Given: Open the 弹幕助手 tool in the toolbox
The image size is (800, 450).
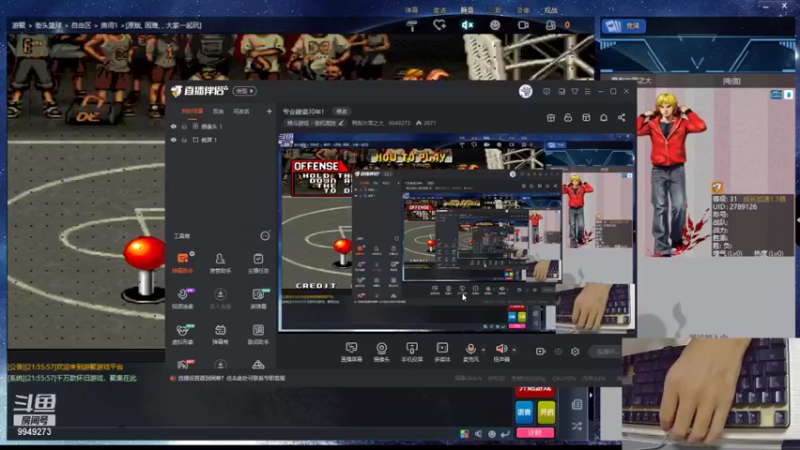Looking at the screenshot, I should pos(183,262).
